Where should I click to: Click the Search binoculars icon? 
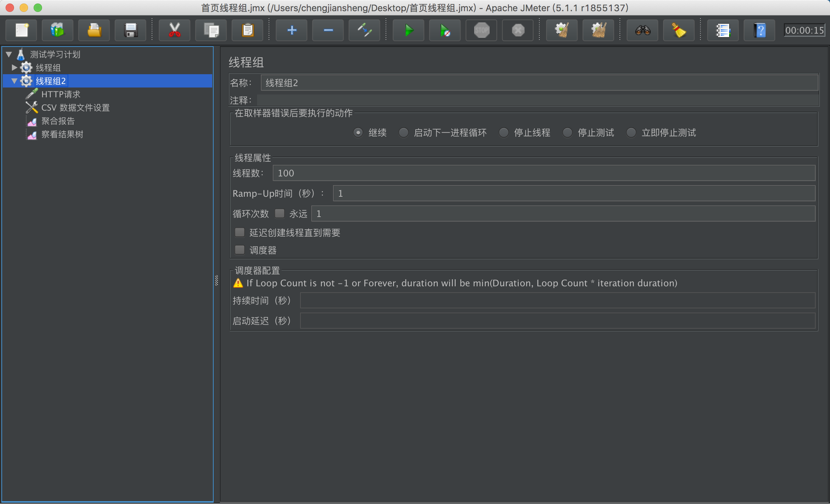(642, 30)
